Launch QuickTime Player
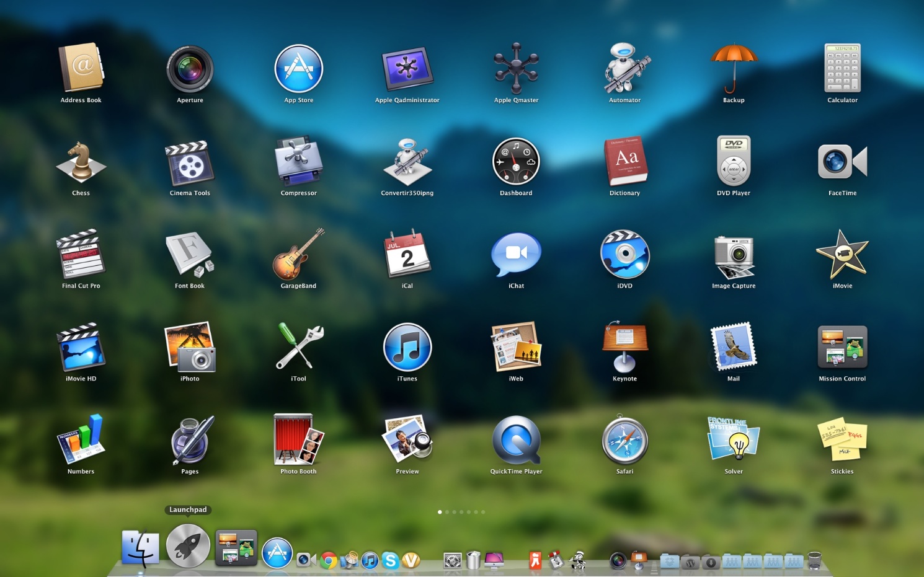 point(516,440)
